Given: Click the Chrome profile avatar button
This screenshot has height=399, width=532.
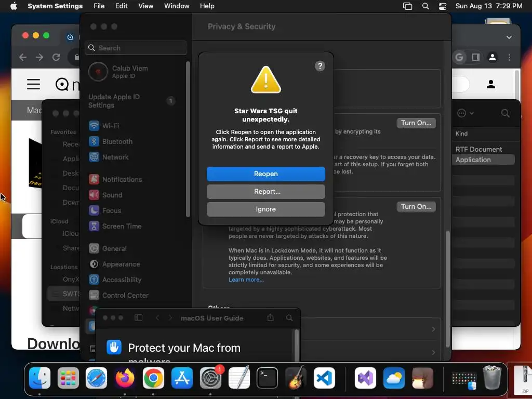Looking at the screenshot, I should click(x=493, y=58).
